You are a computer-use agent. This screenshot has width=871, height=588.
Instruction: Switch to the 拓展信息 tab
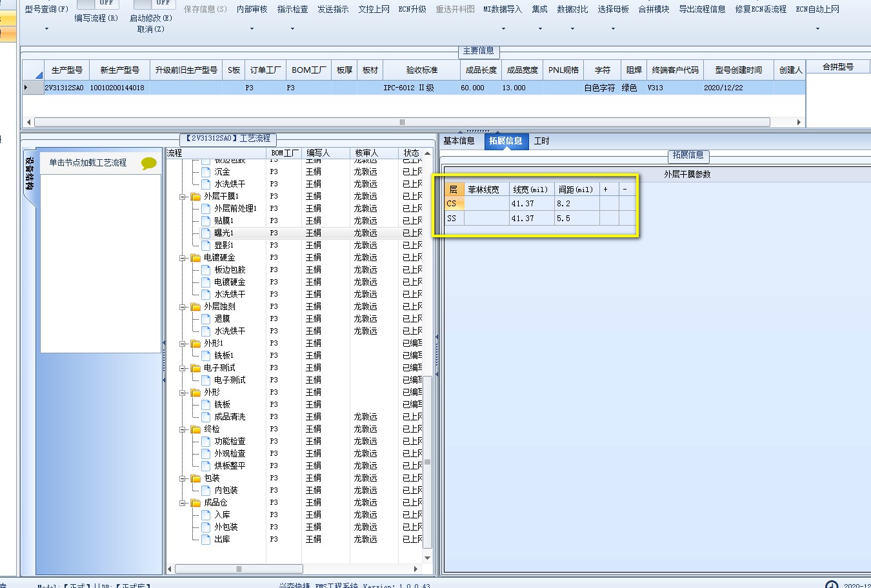coord(506,141)
